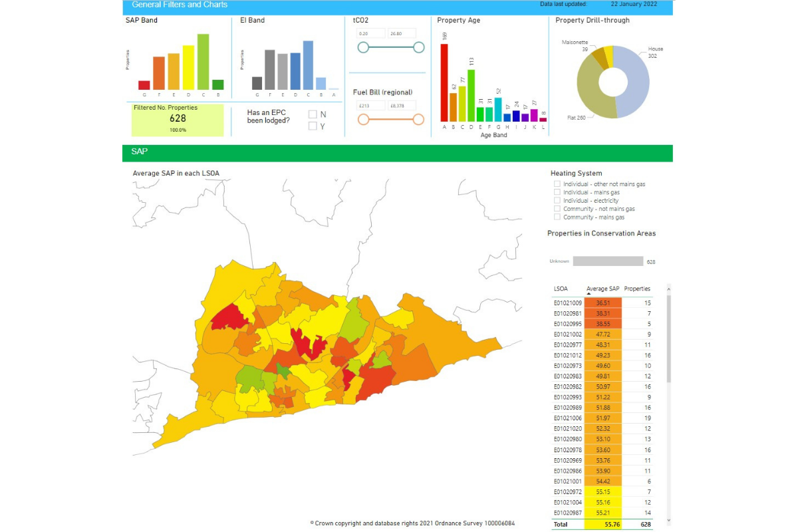Image resolution: width=798 pixels, height=532 pixels.
Task: Enable 'Individual - mains gas' heating filter
Action: pos(557,192)
